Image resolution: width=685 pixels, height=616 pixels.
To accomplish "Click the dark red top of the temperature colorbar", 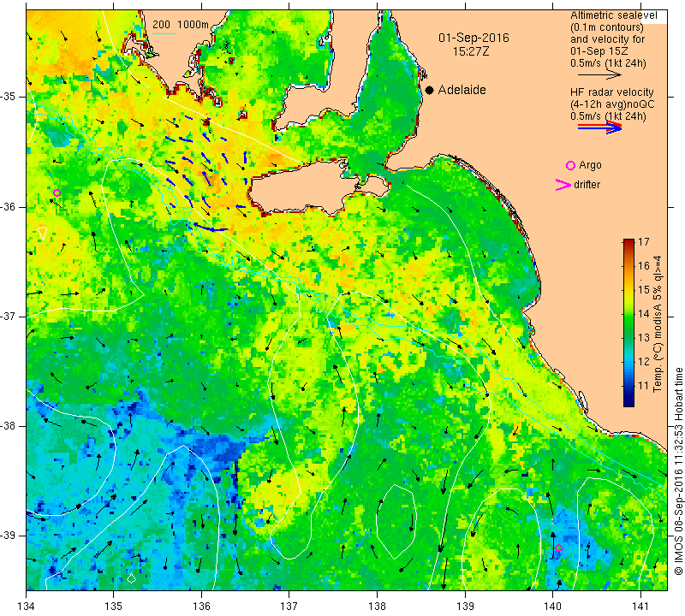I will (628, 243).
